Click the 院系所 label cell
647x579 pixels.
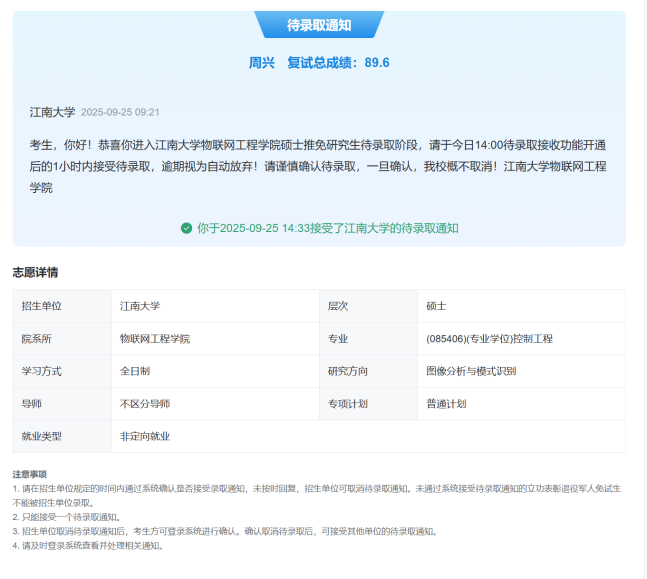[x=62, y=339]
